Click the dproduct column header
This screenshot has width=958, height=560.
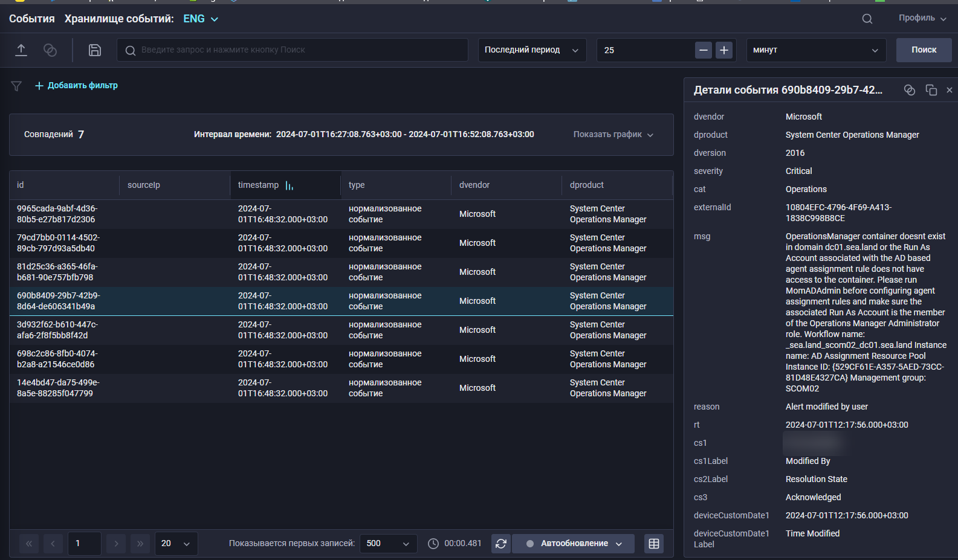pos(617,185)
